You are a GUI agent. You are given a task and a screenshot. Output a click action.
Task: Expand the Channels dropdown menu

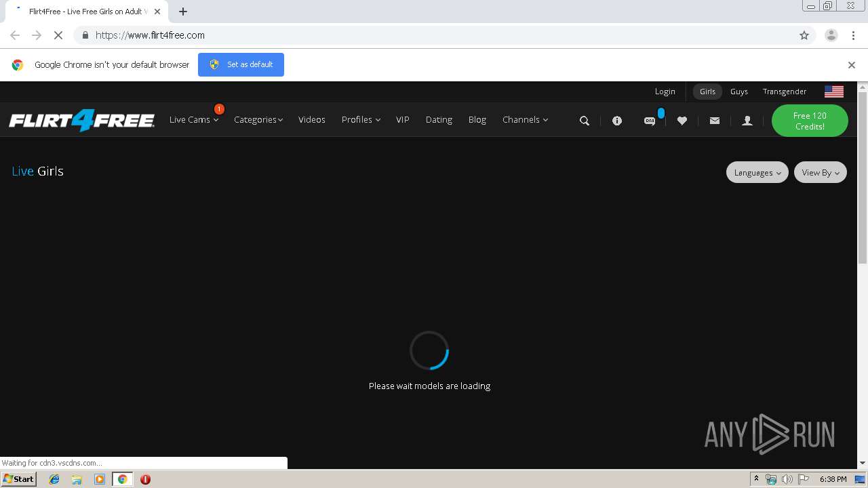tap(525, 120)
